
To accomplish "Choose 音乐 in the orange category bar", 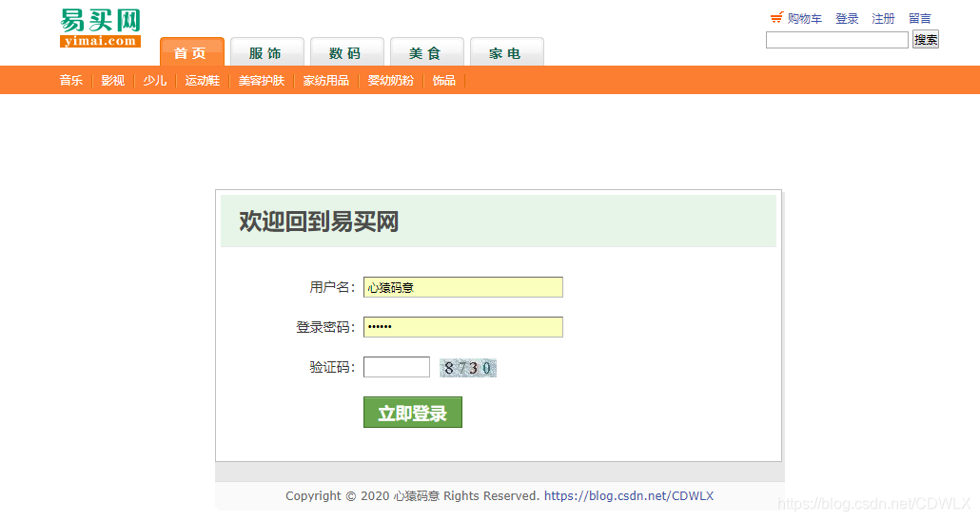I will 70,81.
